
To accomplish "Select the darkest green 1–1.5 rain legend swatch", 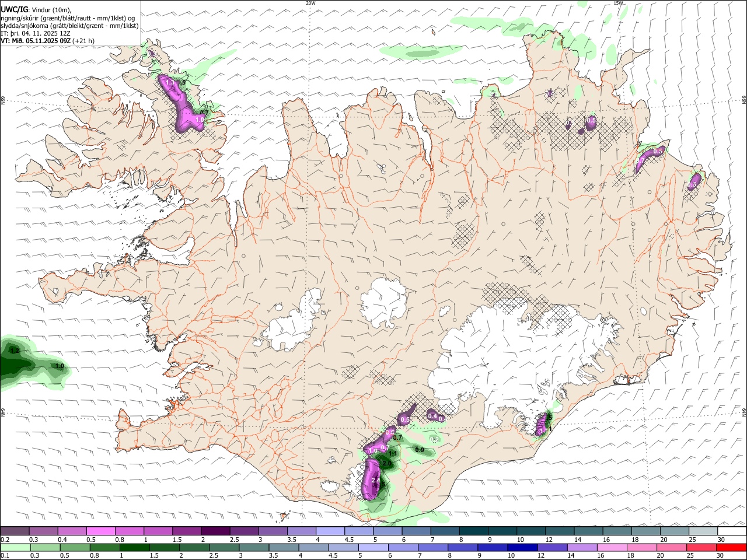I will 134,547.
